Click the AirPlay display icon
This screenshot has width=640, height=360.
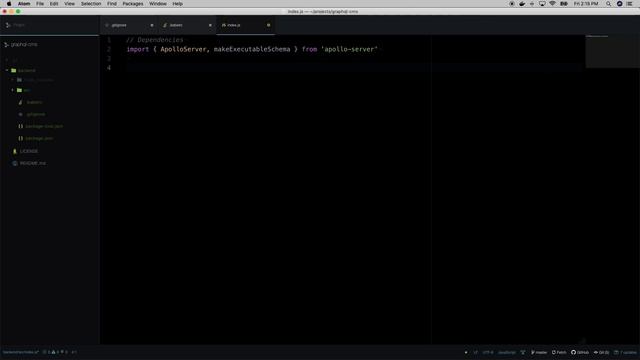tap(542, 4)
